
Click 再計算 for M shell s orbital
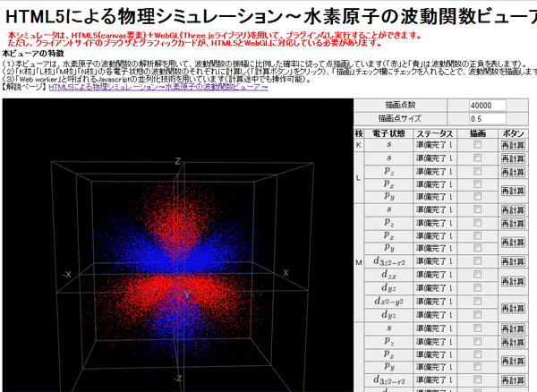pyautogui.click(x=513, y=210)
